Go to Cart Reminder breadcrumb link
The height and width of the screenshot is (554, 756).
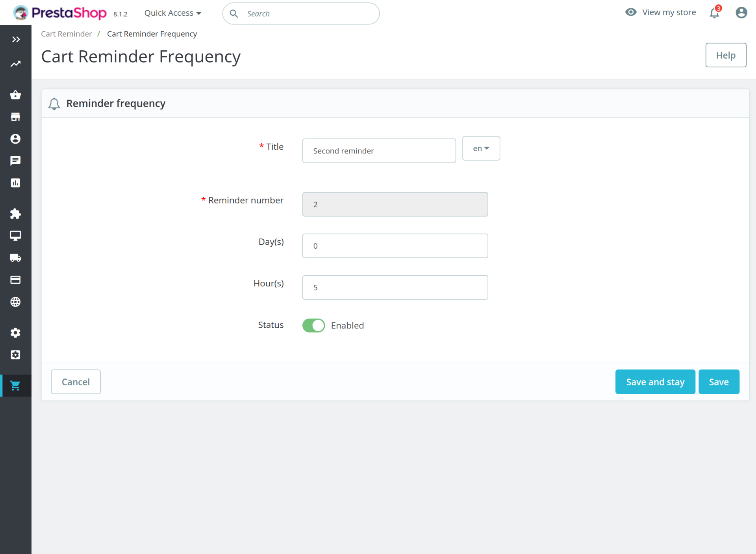point(66,34)
